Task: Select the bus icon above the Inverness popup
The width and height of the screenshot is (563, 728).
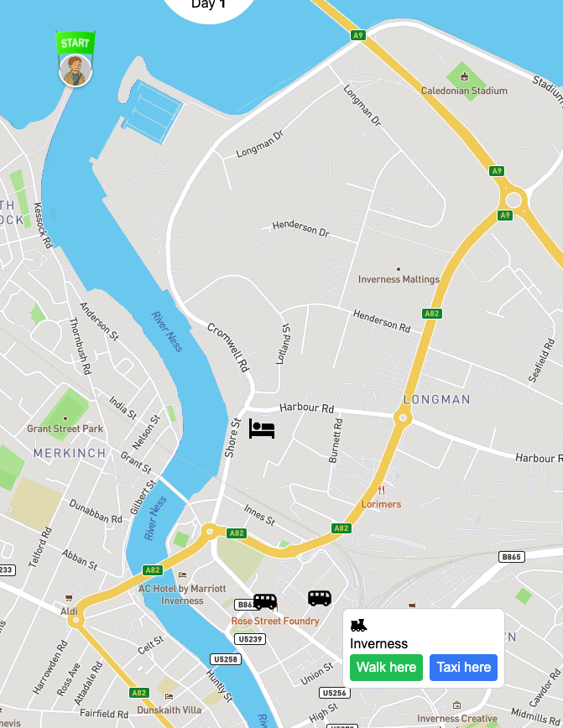Action: [320, 598]
